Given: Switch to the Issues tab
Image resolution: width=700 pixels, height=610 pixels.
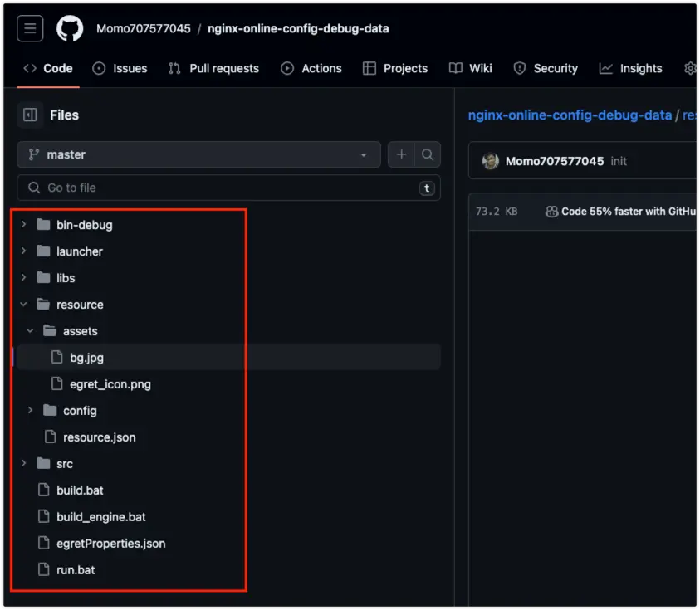Looking at the screenshot, I should tap(120, 68).
